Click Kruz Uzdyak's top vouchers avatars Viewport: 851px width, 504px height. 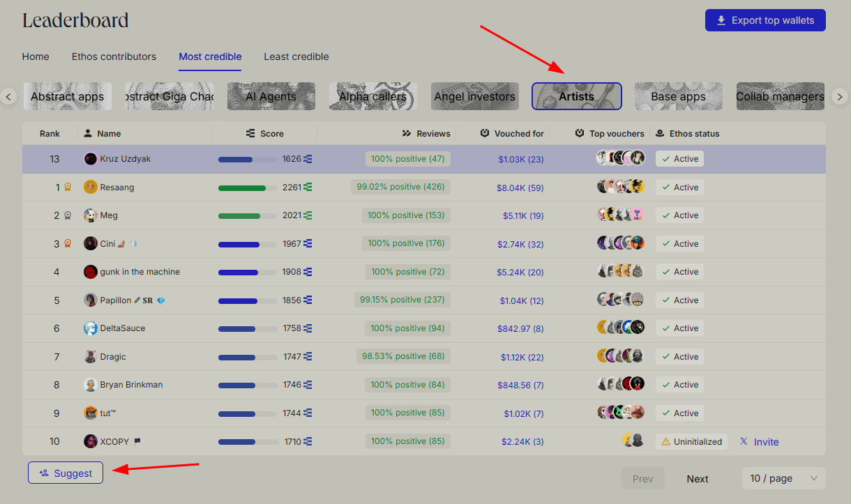(x=620, y=158)
